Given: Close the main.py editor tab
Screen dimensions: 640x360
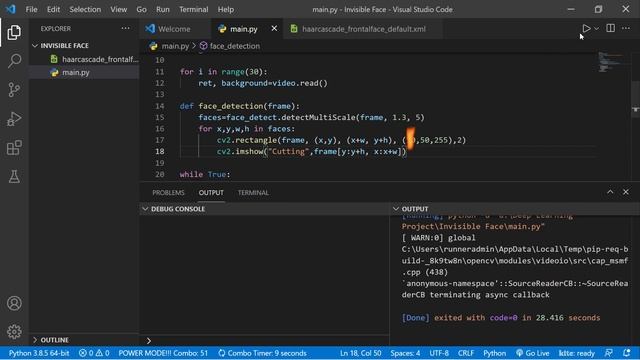Looking at the screenshot, I should pos(274,29).
